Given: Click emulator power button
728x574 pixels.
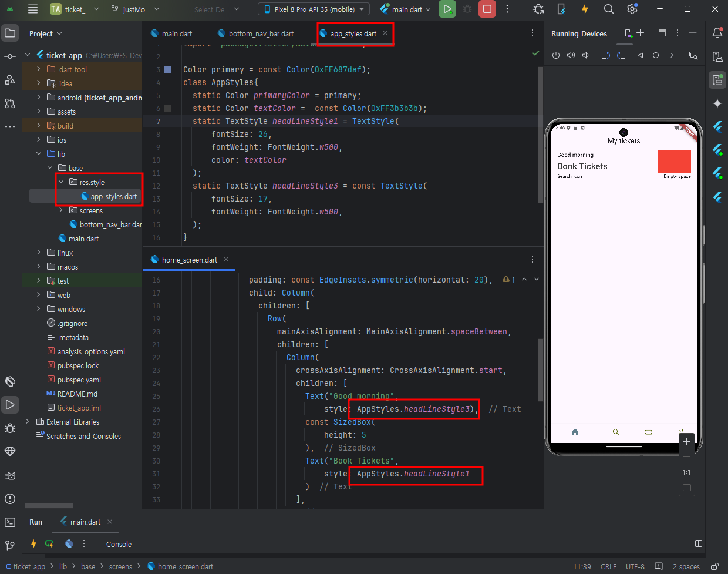Looking at the screenshot, I should (556, 55).
